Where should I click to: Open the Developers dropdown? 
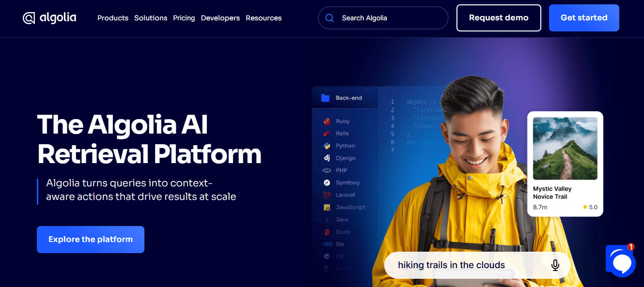(220, 18)
